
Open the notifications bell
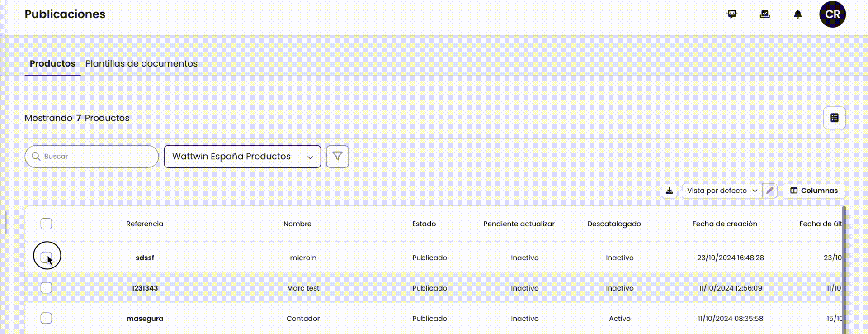[x=798, y=14]
